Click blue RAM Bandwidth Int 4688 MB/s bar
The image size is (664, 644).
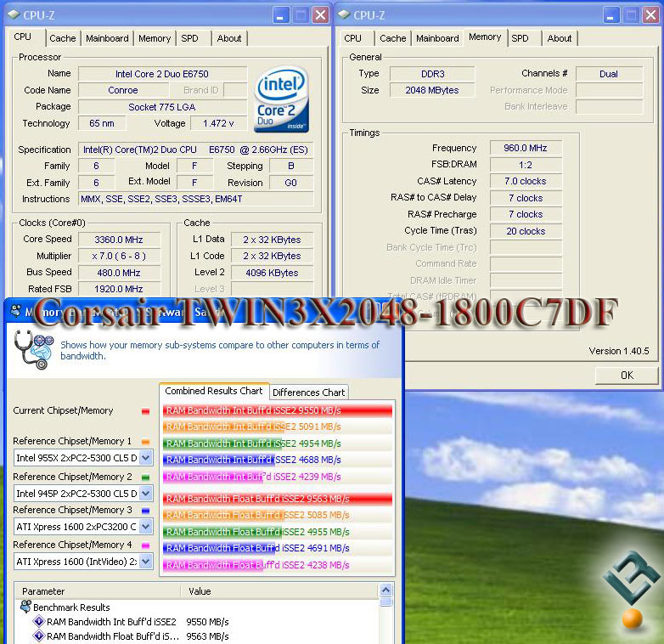point(278,460)
